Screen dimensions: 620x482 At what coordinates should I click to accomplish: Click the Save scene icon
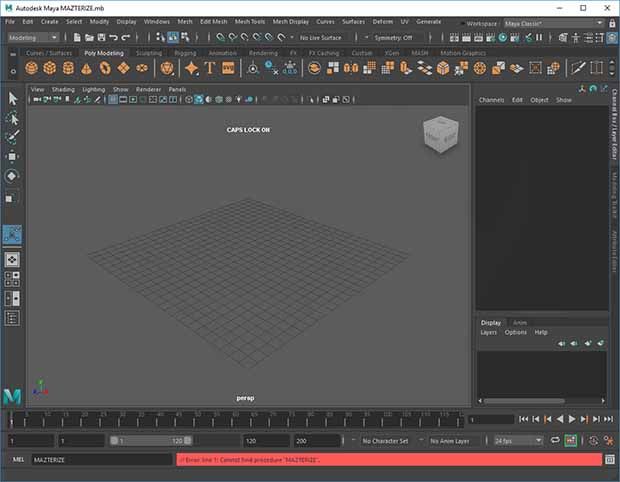pos(102,38)
